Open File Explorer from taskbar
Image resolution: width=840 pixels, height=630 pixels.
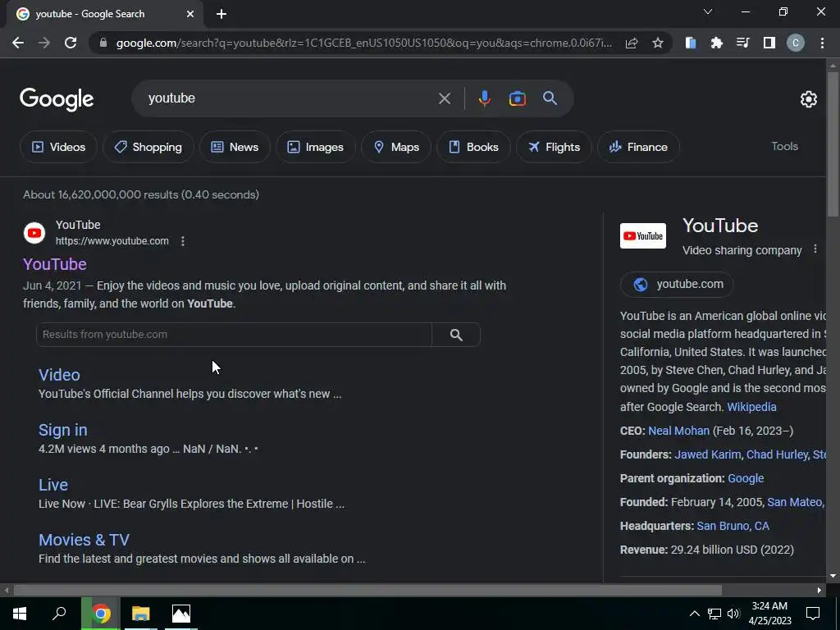141,614
